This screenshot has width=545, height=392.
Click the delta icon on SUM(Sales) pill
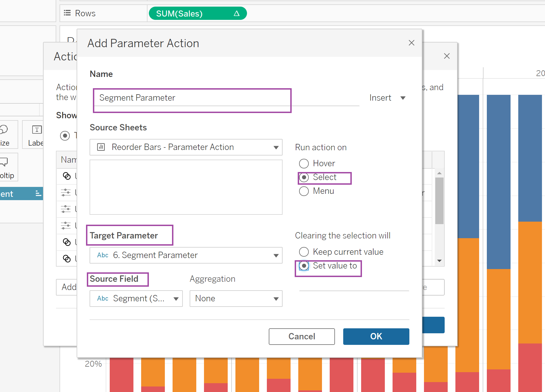[237, 14]
